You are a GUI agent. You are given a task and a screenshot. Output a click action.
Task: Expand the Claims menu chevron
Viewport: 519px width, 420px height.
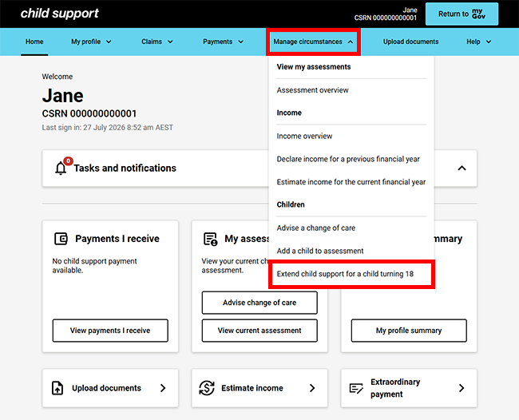[x=170, y=42]
